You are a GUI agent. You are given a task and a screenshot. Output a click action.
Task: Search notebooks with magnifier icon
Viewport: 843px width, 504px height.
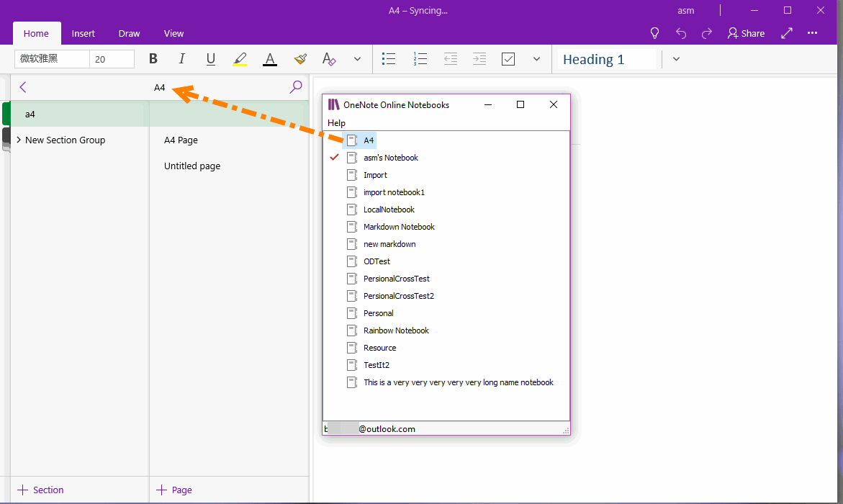point(296,87)
